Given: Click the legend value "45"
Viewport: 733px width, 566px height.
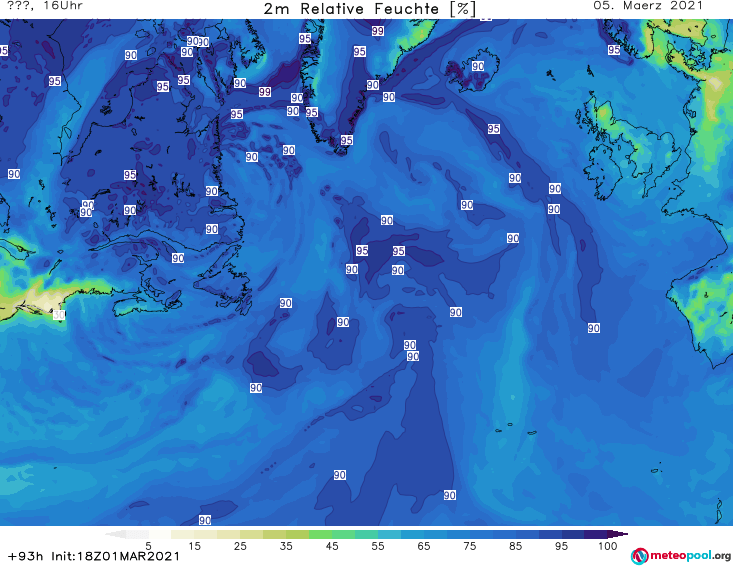Looking at the screenshot, I should coord(331,546).
